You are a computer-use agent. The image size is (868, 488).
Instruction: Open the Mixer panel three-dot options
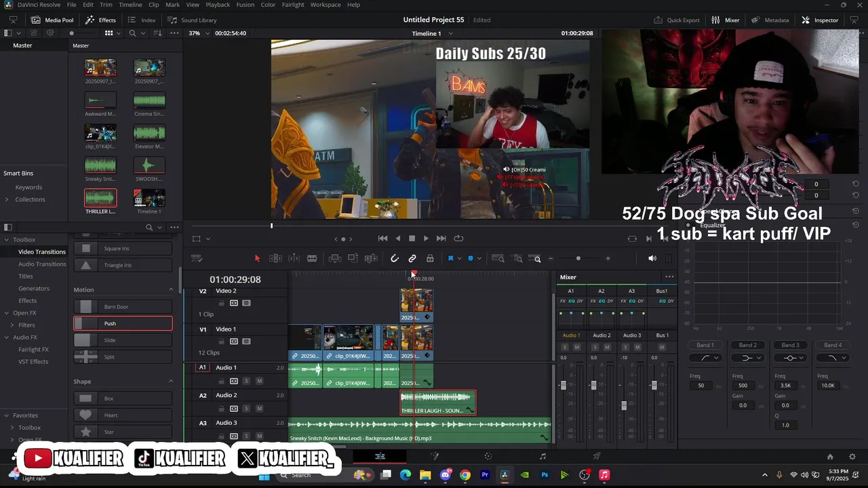pyautogui.click(x=669, y=277)
